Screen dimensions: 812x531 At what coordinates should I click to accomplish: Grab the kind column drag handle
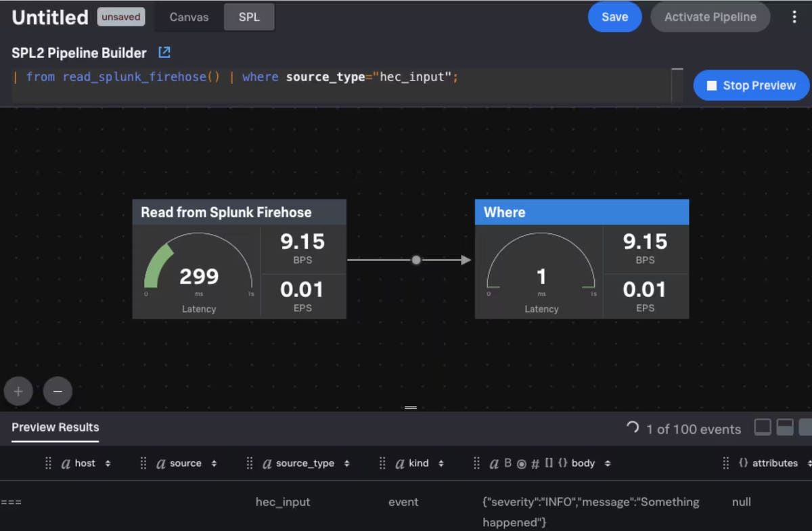click(382, 463)
